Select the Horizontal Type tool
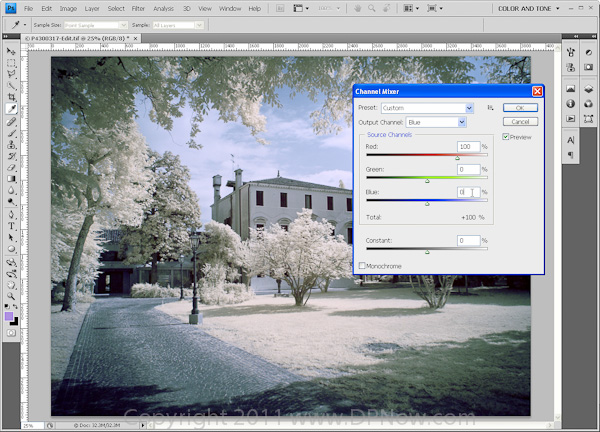This screenshot has height=432, width=600. pos(11,226)
